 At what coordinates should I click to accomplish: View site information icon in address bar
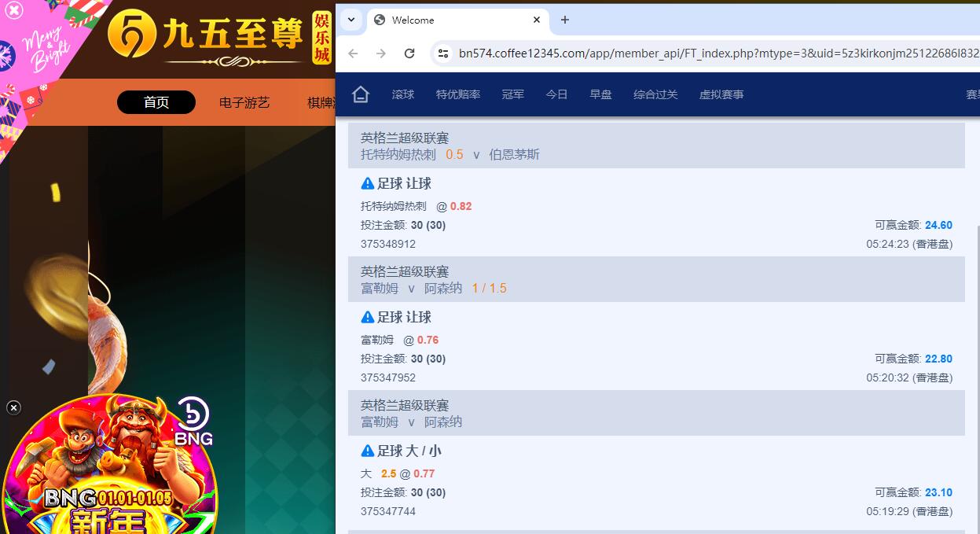click(443, 53)
